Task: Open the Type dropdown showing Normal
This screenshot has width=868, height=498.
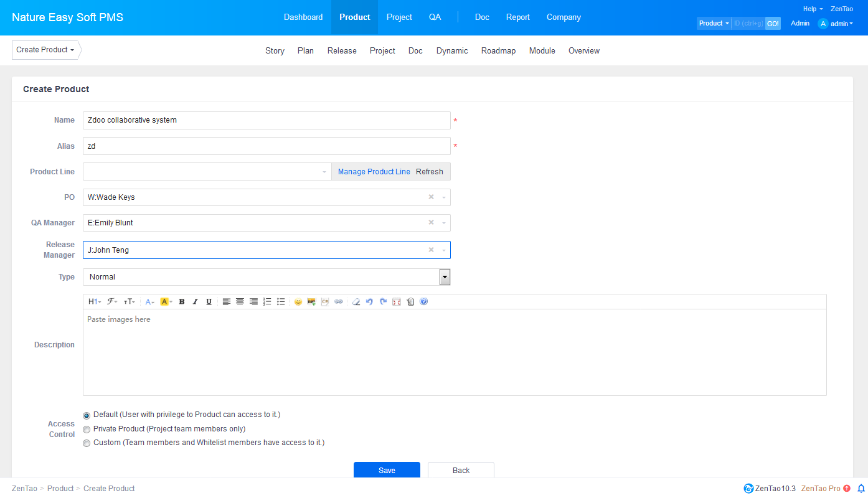Action: pyautogui.click(x=445, y=277)
